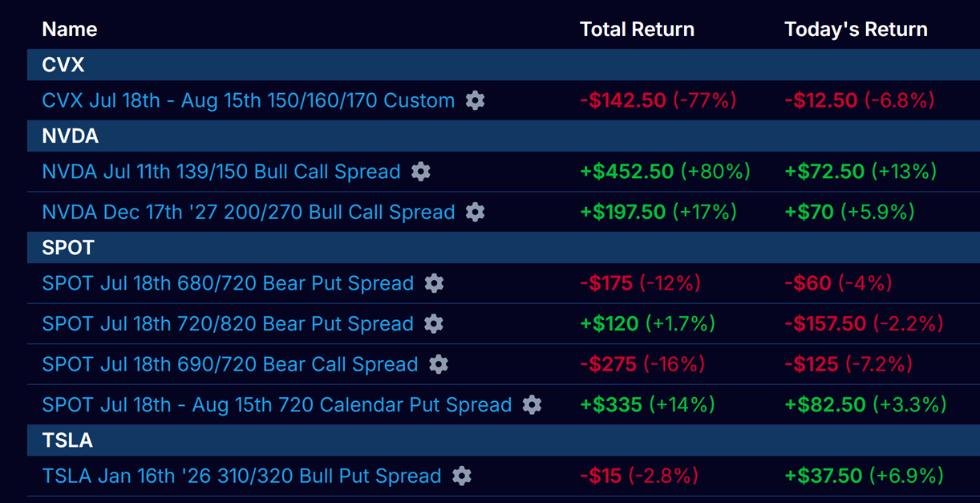Viewport: 980px width, 503px height.
Task: Click gear beside SPOT 690/720 Bear Call Spread
Action: (439, 363)
